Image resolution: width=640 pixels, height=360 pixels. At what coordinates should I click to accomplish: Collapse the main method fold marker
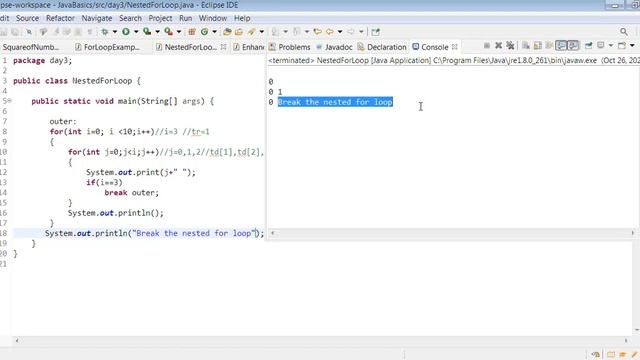tap(9, 100)
